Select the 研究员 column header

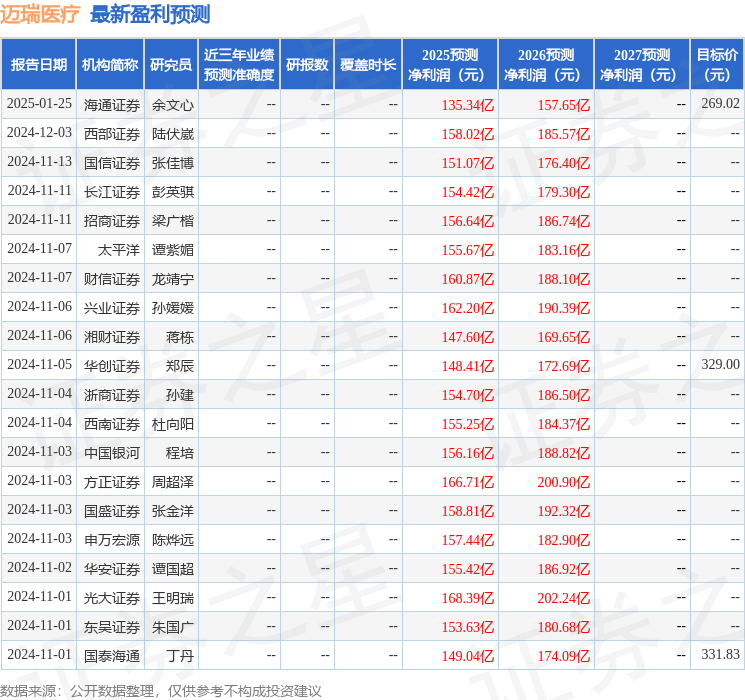click(x=171, y=65)
